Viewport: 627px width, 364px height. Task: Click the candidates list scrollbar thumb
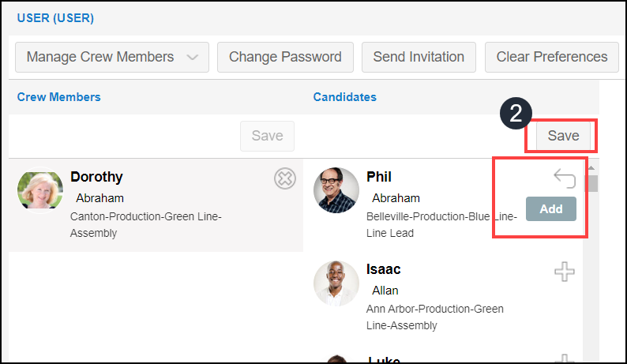tap(591, 184)
